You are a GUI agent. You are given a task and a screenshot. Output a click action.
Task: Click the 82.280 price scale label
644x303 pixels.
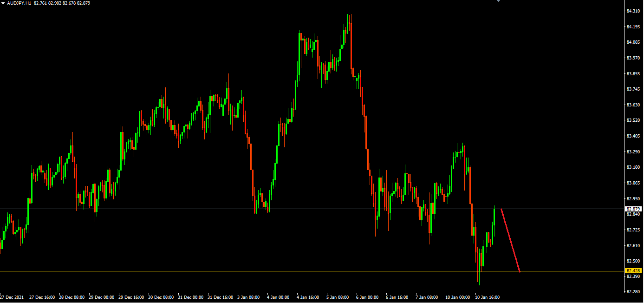pyautogui.click(x=633, y=292)
